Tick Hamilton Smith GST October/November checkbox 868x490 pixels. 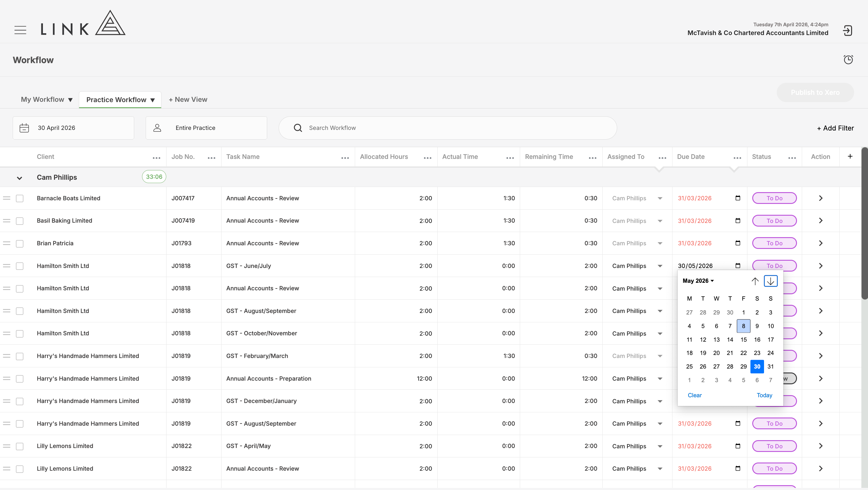click(x=20, y=334)
